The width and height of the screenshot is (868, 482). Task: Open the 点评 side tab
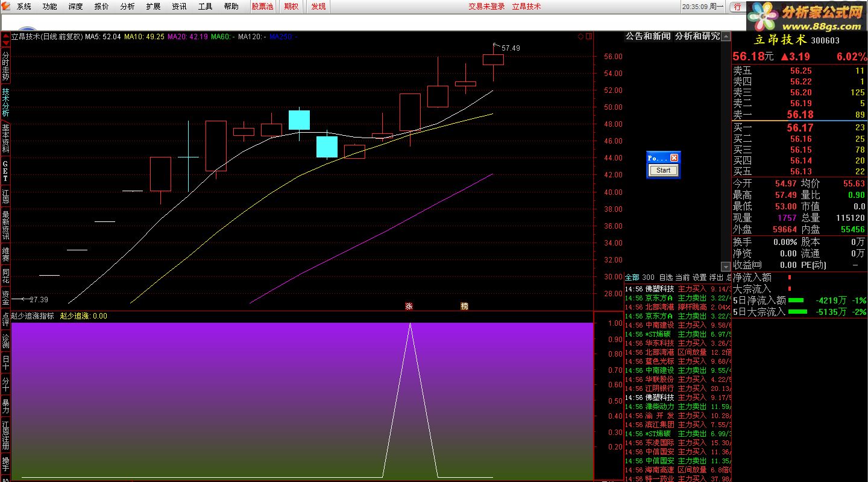tap(5, 320)
